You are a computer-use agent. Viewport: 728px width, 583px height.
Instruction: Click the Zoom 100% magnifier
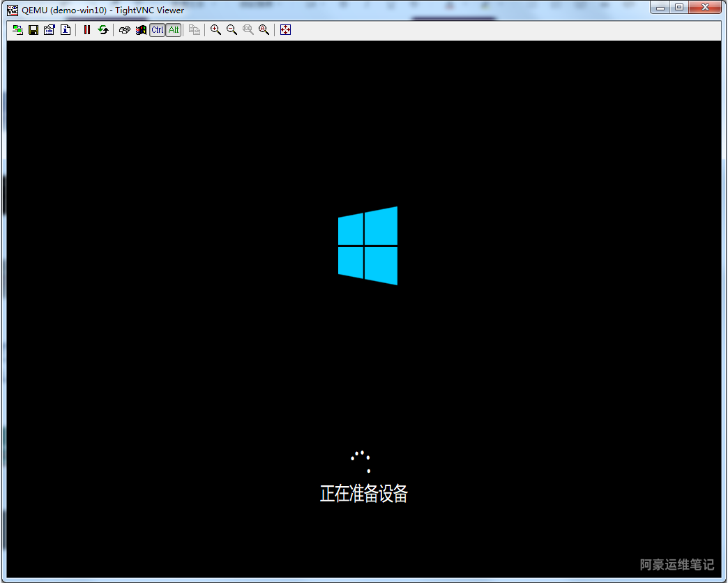(248, 30)
